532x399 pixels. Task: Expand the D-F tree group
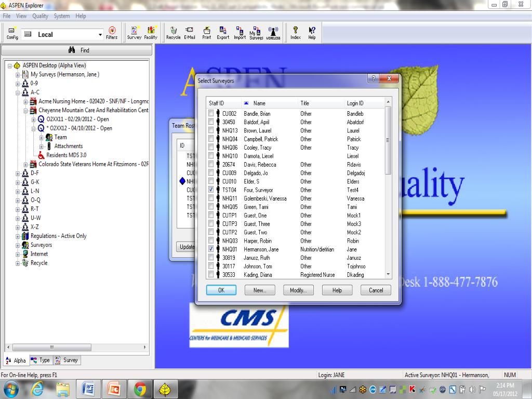tap(18, 174)
